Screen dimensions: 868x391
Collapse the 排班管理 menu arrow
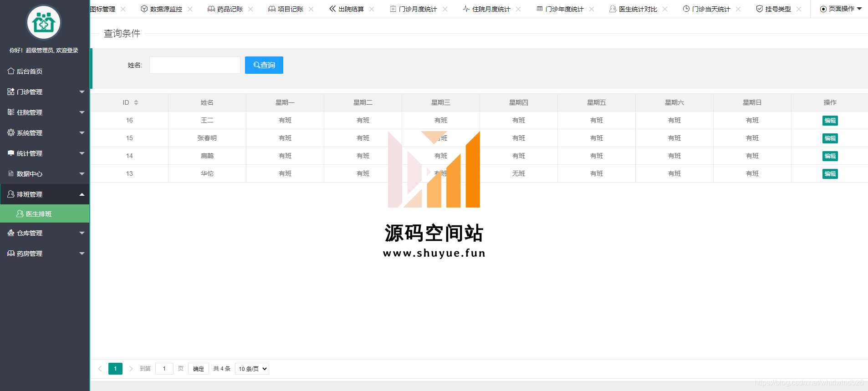pyautogui.click(x=82, y=194)
